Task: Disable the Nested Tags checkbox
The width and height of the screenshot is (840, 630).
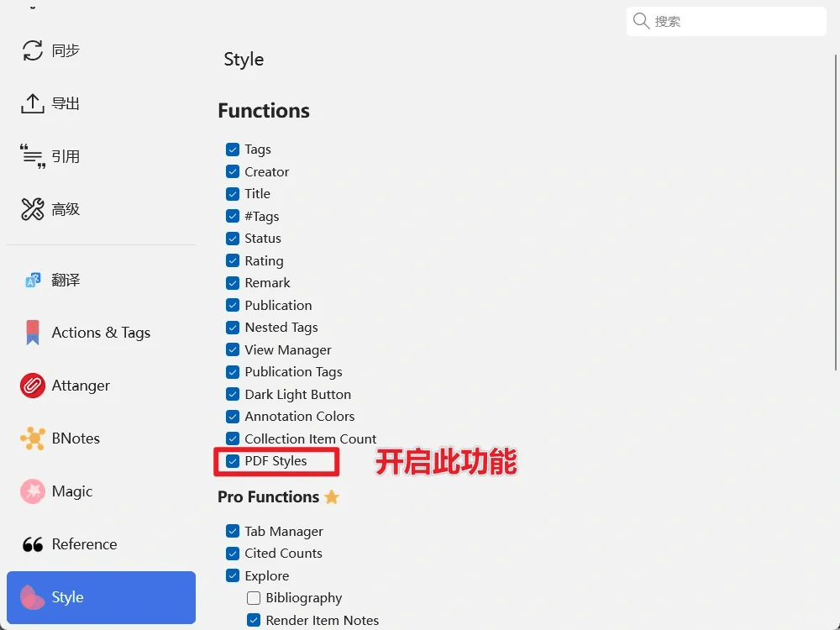Action: tap(233, 328)
